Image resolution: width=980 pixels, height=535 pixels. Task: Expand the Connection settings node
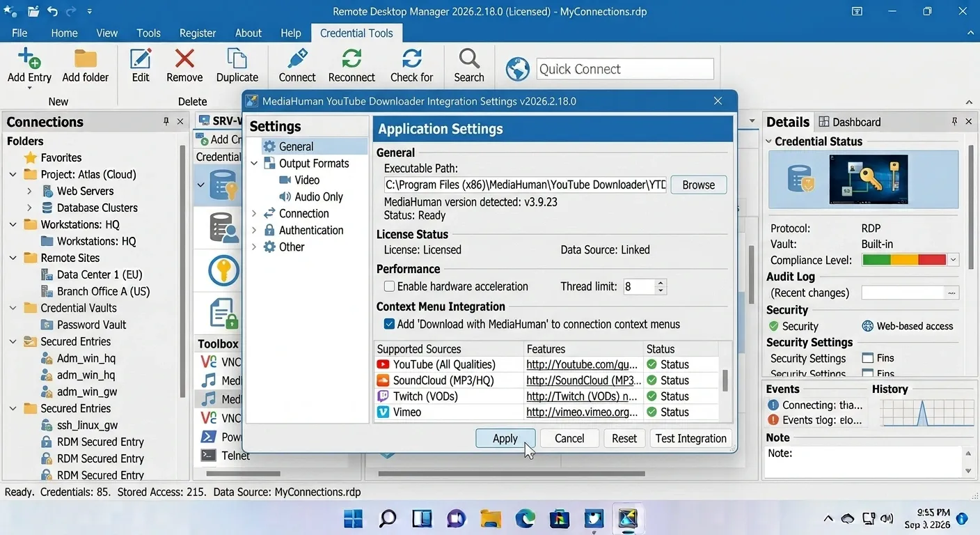(254, 214)
